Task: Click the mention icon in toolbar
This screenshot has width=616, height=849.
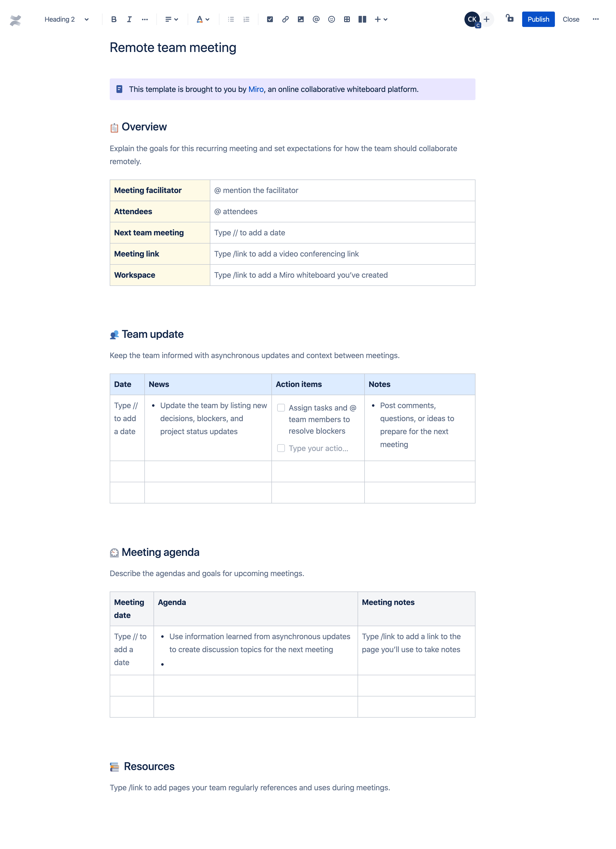Action: (315, 19)
